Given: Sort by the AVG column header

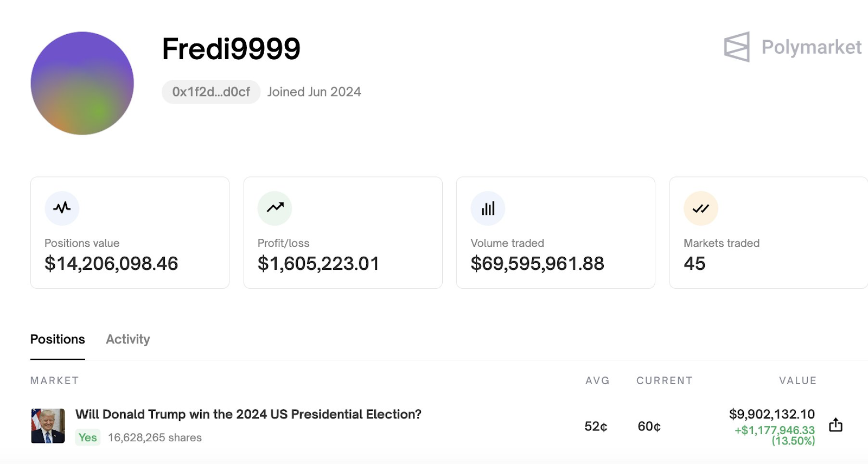Looking at the screenshot, I should [x=597, y=380].
